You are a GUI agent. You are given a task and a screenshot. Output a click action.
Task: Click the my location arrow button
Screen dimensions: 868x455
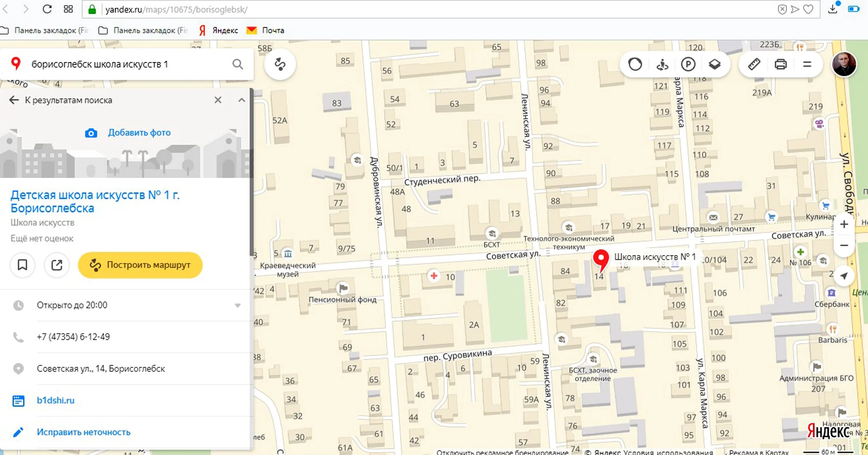coord(844,276)
